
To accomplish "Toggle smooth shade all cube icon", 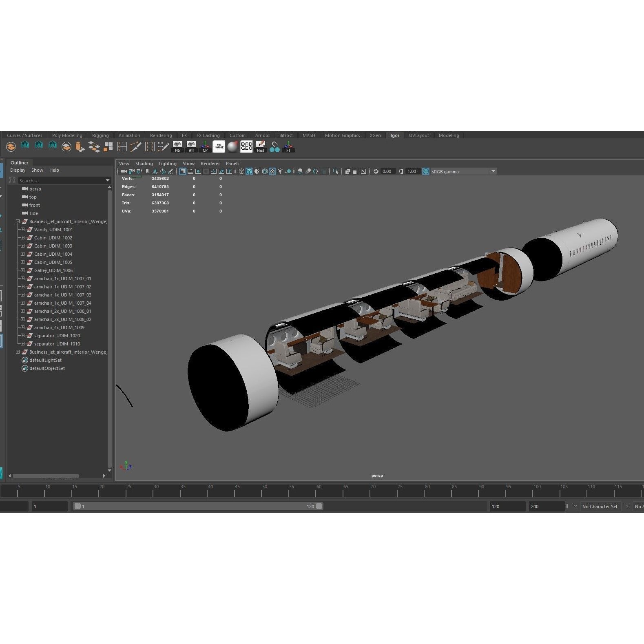I will (x=249, y=171).
